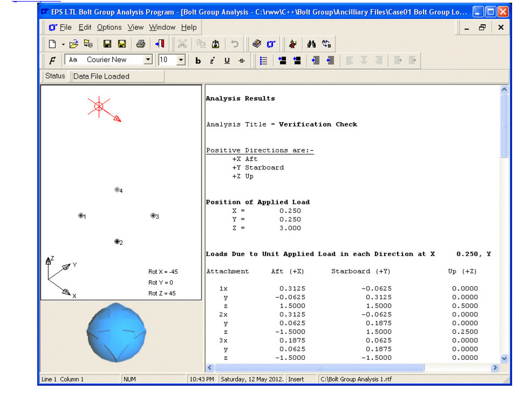This screenshot has height=397, width=532.
Task: Click the Print icon
Action: coord(140,44)
